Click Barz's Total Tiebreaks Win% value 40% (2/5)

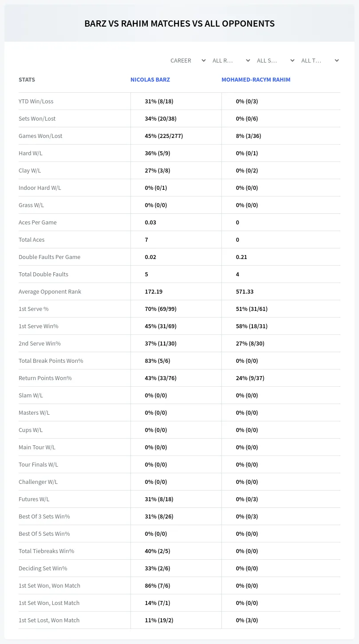pos(158,551)
